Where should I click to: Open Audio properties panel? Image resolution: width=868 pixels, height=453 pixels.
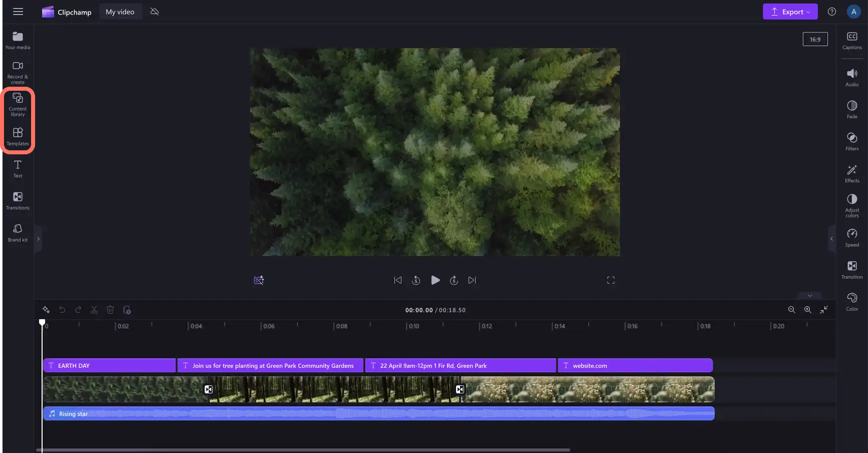click(852, 78)
